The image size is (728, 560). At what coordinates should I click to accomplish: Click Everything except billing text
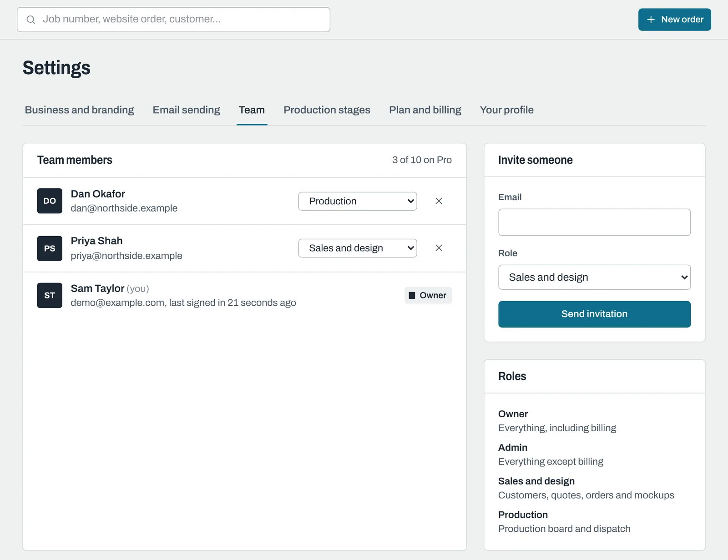[x=551, y=462]
